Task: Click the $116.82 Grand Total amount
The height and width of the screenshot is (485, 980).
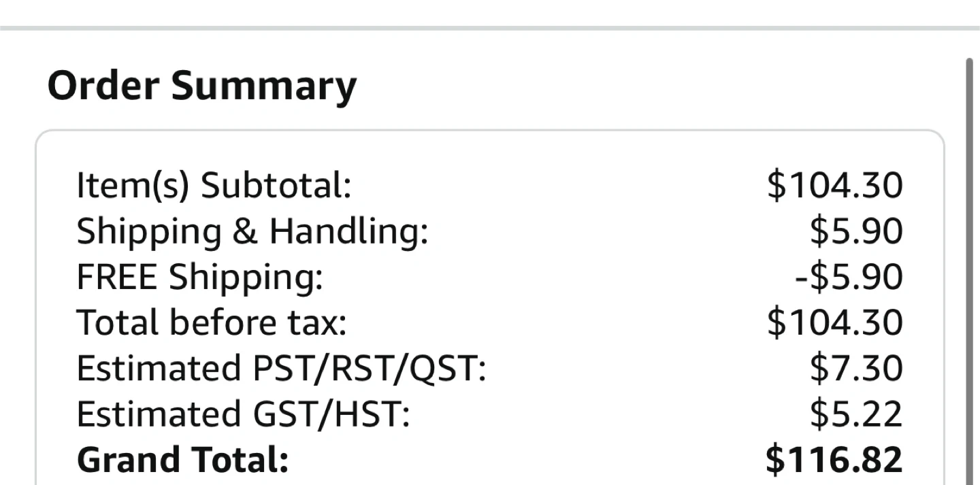Action: [x=834, y=461]
